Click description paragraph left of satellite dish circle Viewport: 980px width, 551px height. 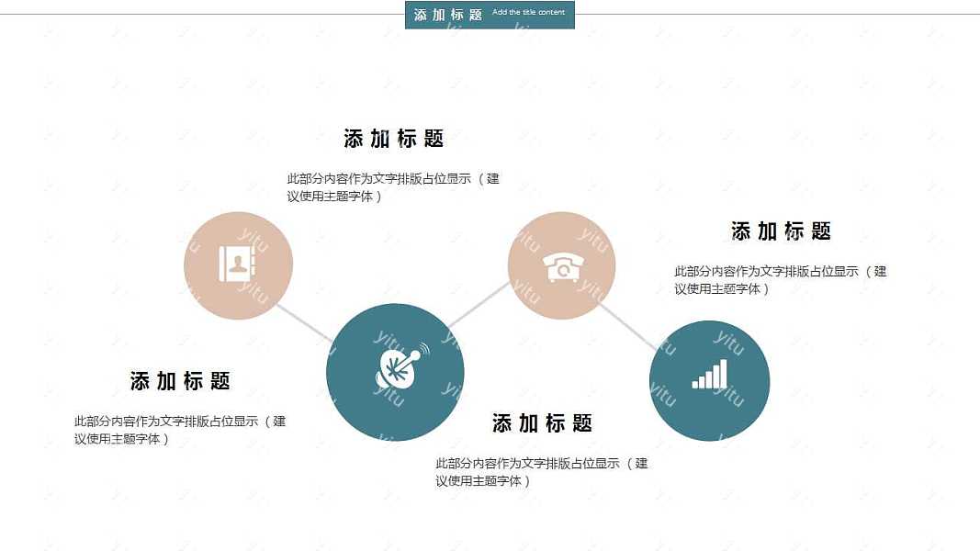(x=180, y=430)
